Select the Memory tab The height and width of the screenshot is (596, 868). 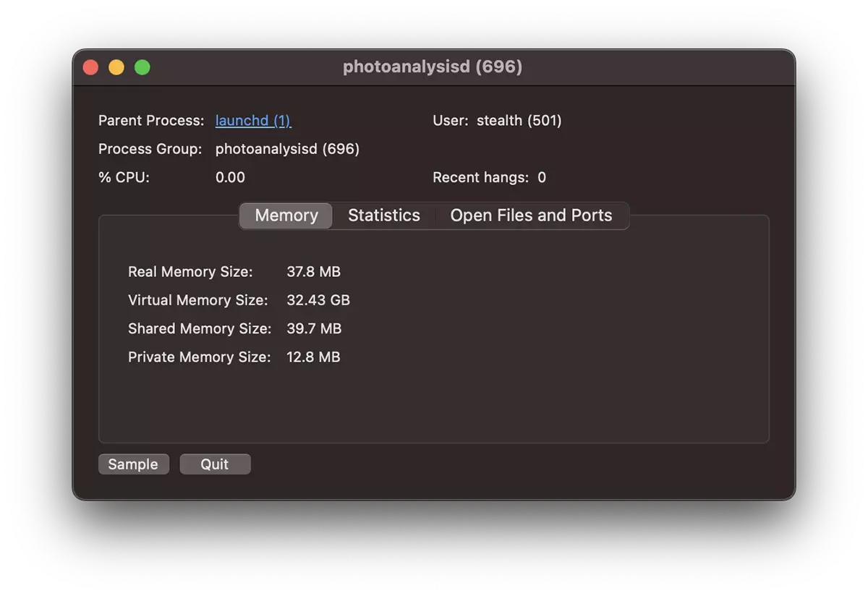[x=286, y=216]
